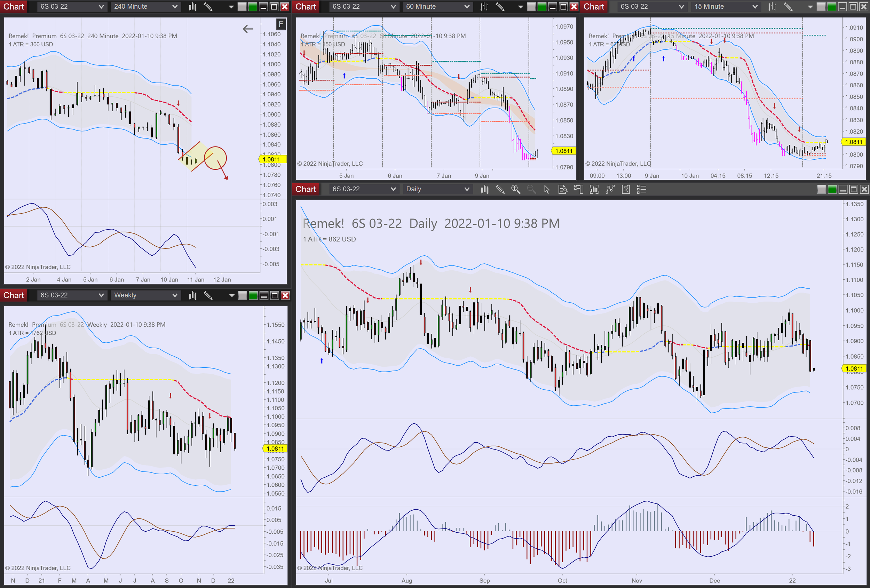Toggle gray interval link on Daily chart
Viewport: 870px width, 588px height.
tap(821, 189)
